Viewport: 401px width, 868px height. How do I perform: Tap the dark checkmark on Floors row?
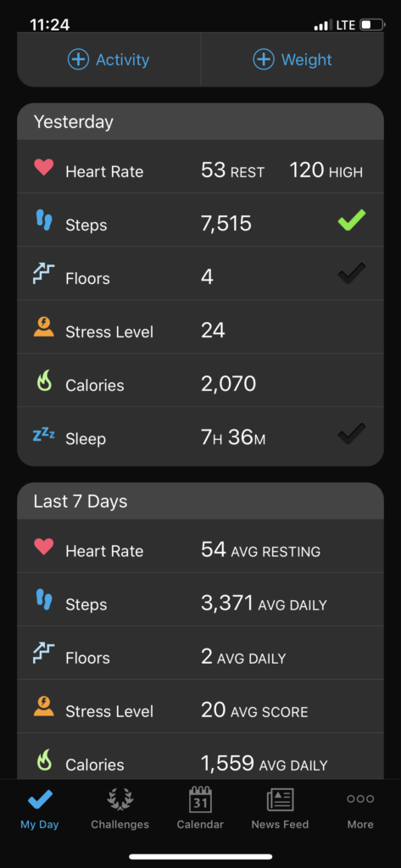(352, 274)
